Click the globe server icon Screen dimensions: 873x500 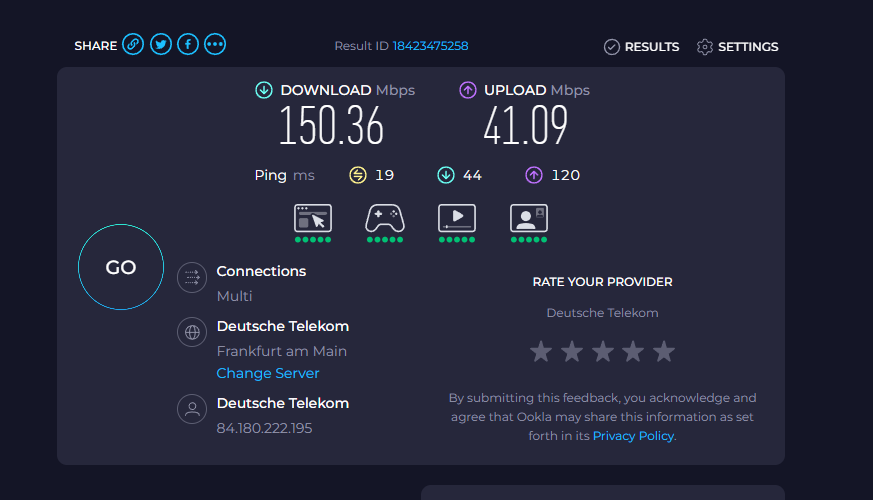click(192, 332)
